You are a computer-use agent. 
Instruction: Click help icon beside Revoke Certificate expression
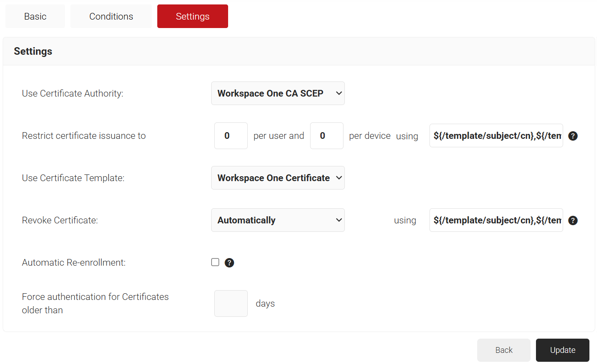point(573,221)
